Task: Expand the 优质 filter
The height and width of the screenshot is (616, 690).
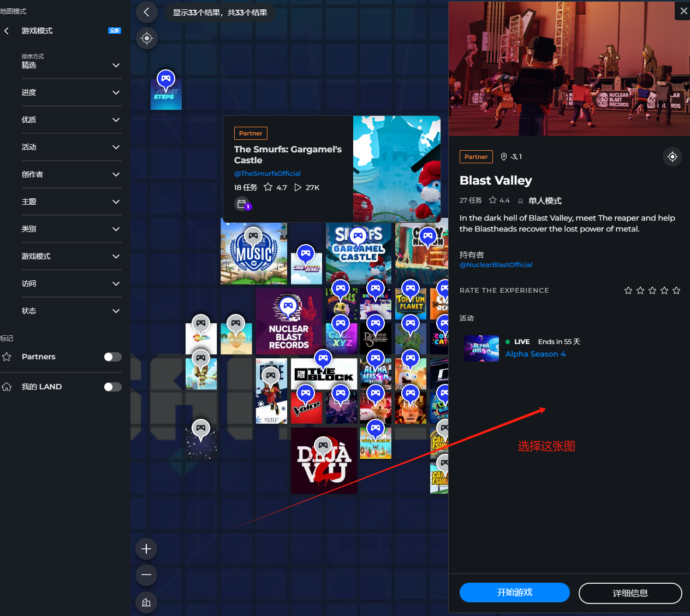Action: pos(71,120)
